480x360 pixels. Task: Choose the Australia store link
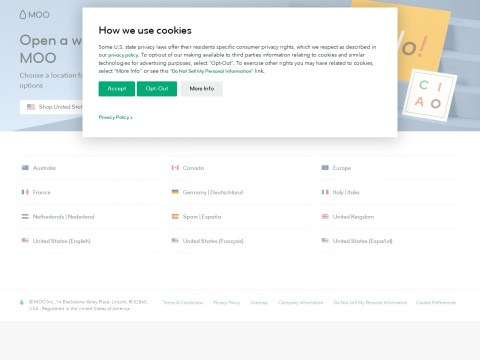point(44,168)
